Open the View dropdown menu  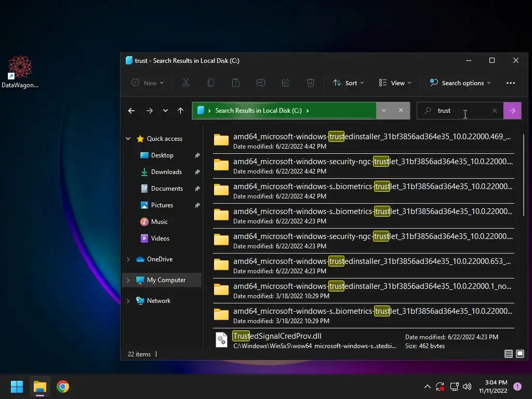[395, 83]
